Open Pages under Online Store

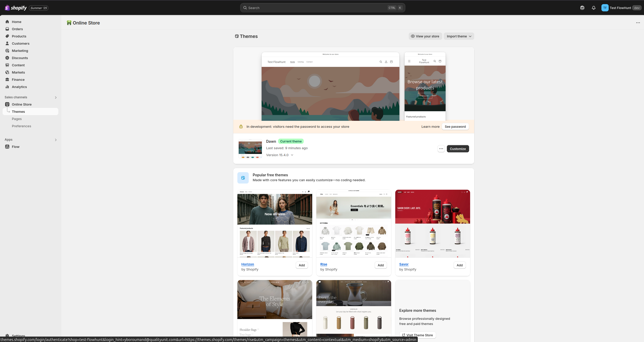click(x=17, y=119)
